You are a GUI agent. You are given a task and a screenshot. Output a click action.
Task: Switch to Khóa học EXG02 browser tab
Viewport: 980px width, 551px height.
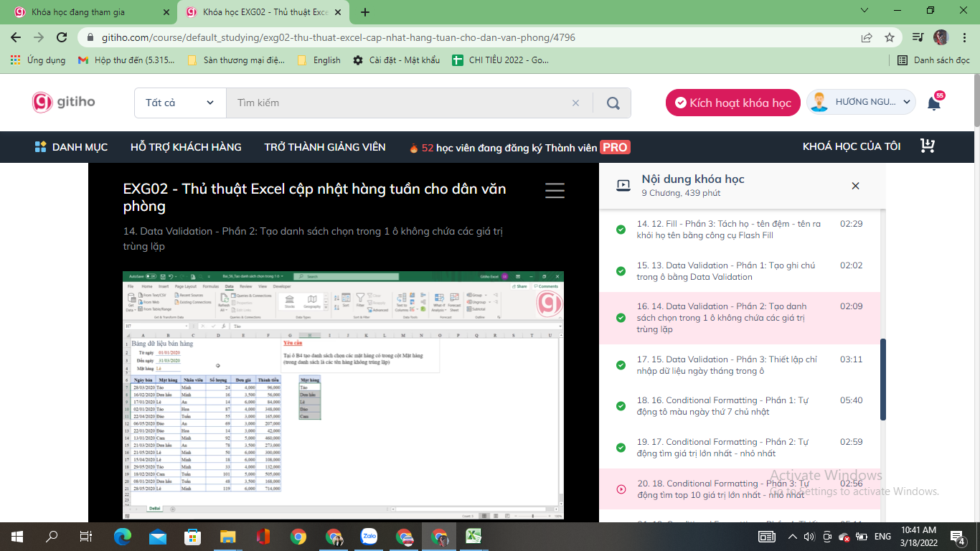coord(265,12)
